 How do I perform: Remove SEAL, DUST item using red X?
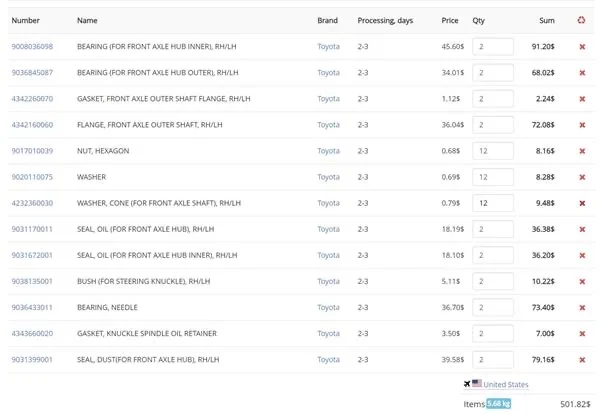pyautogui.click(x=582, y=359)
